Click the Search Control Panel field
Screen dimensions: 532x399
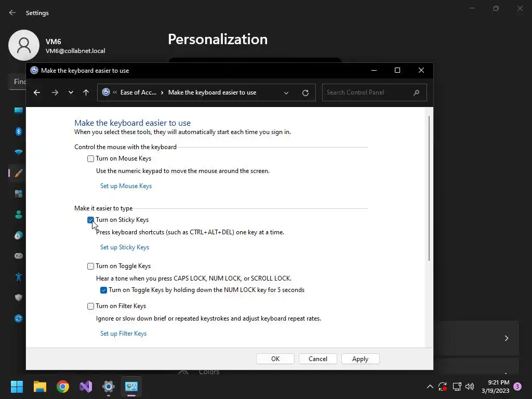(x=374, y=92)
